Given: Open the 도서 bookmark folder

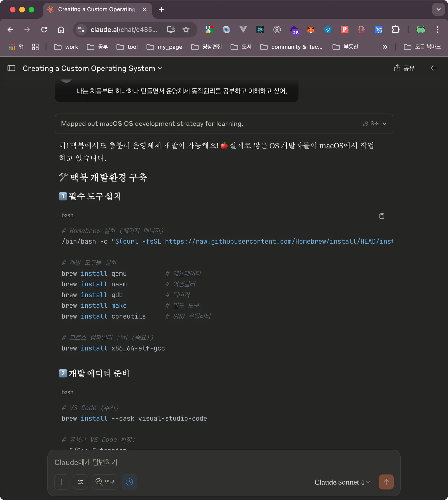Looking at the screenshot, I should [241, 47].
